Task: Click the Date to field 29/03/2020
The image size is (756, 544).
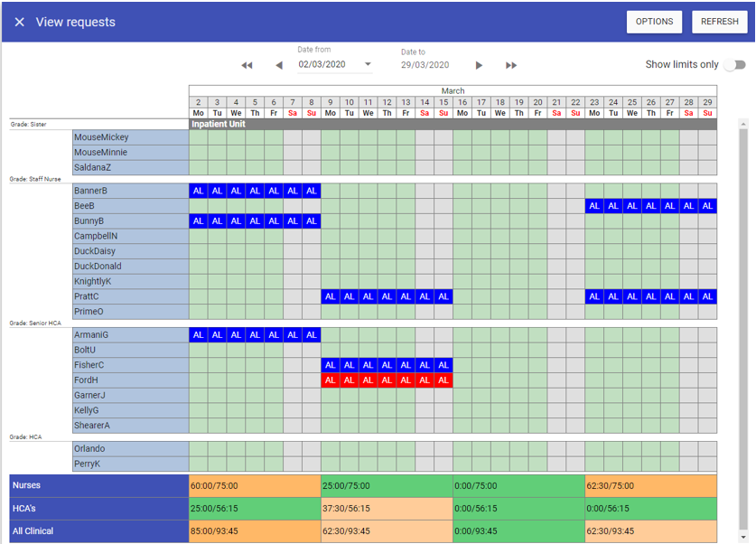Action: [425, 65]
